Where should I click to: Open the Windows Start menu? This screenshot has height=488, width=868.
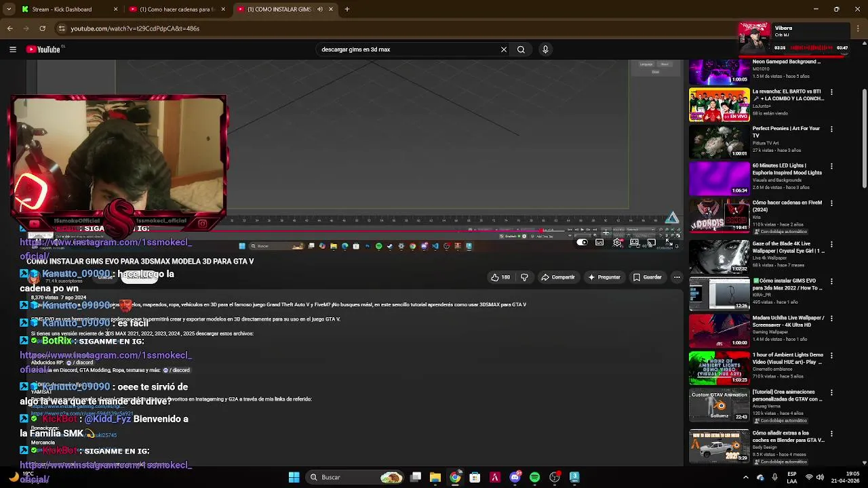(x=294, y=477)
